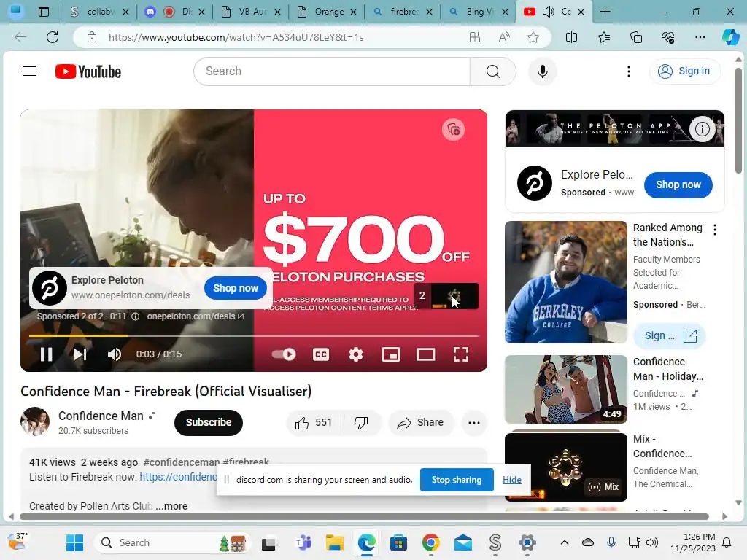Open the ad info icon next to Sponsored
Screen dimensions: 747x560
pos(135,316)
